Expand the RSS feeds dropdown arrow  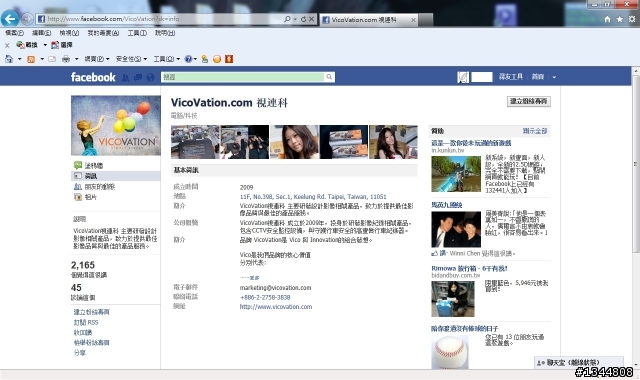pos(42,59)
